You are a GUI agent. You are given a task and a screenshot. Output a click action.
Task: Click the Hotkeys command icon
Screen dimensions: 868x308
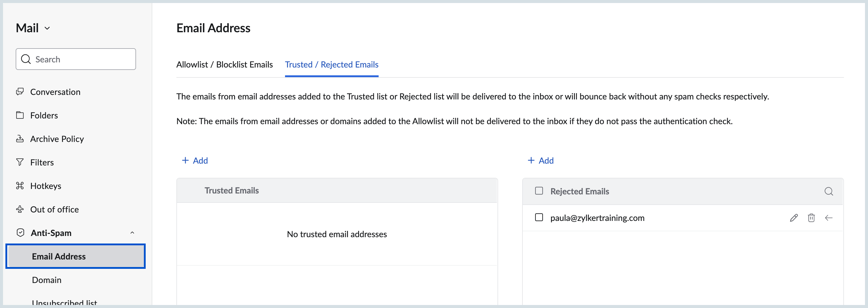click(20, 186)
